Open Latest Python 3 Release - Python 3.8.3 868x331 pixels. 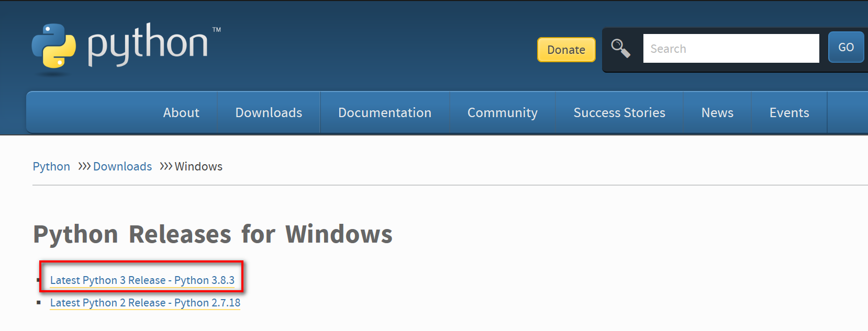pyautogui.click(x=142, y=280)
